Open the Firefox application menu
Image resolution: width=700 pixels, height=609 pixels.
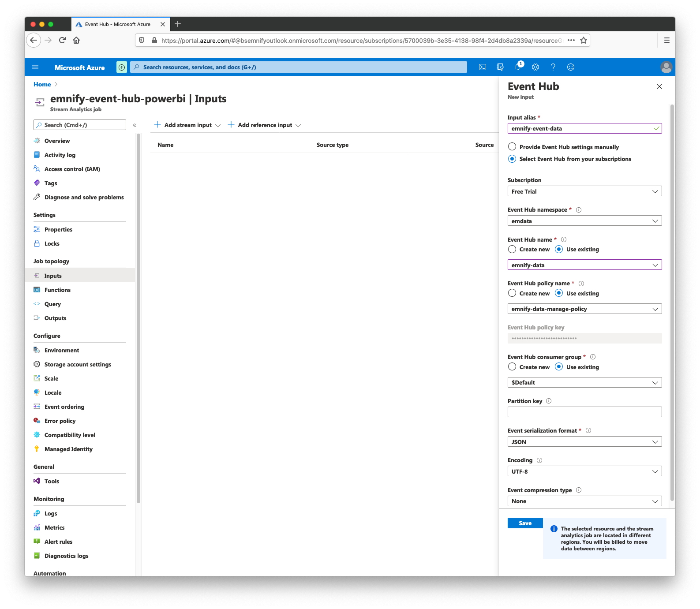[x=666, y=40]
